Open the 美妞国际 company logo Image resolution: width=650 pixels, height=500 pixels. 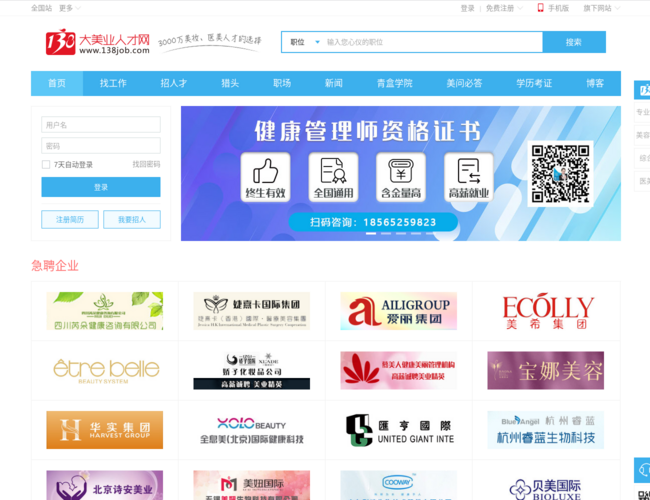(252, 485)
